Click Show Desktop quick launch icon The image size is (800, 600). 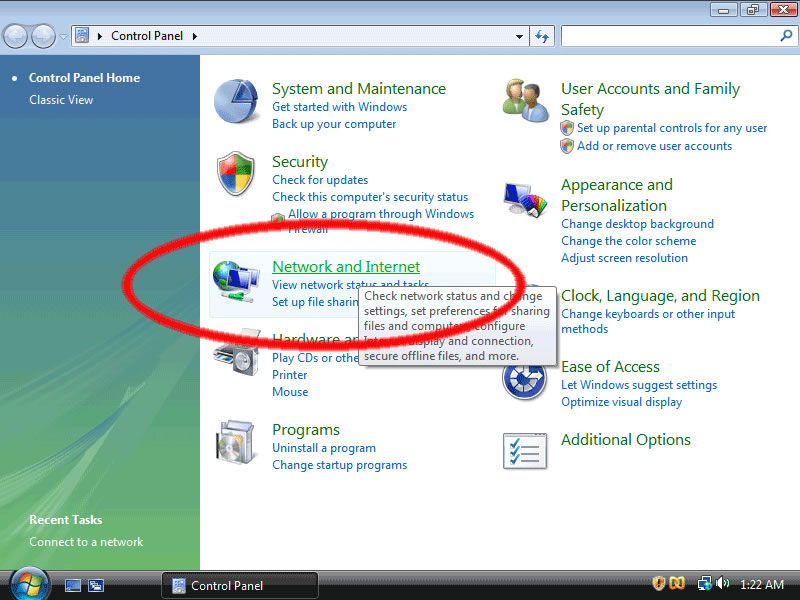click(x=72, y=585)
